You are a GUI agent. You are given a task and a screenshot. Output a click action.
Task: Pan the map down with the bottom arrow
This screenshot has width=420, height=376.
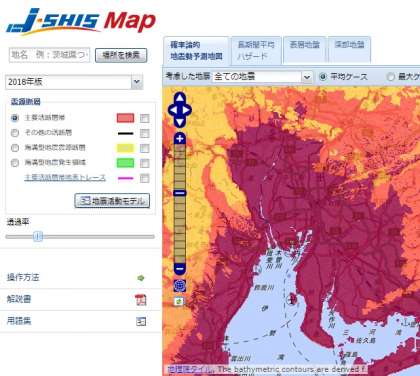pyautogui.click(x=180, y=122)
